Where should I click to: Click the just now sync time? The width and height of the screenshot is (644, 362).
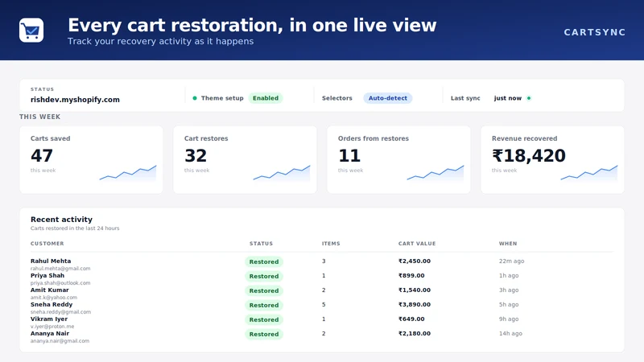(x=508, y=98)
